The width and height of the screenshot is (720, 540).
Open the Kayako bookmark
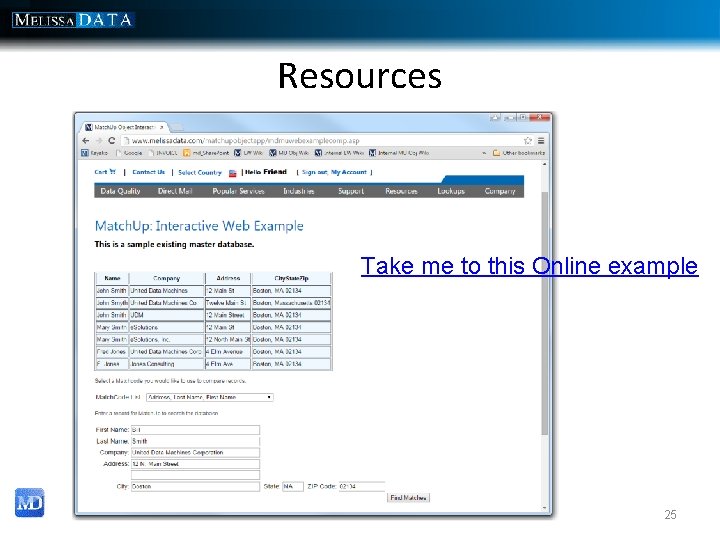pyautogui.click(x=95, y=153)
